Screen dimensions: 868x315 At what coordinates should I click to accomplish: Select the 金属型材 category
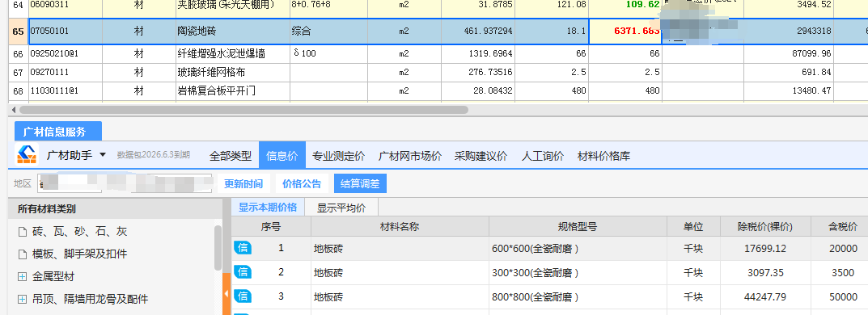[x=53, y=276]
